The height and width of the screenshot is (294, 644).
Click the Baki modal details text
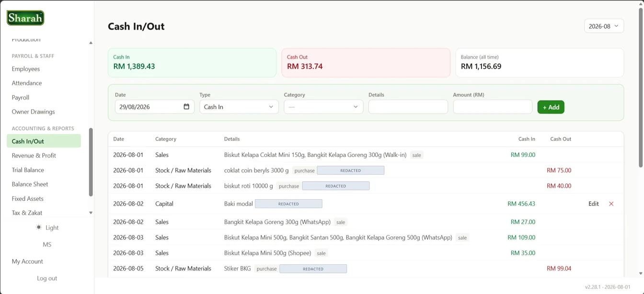click(238, 204)
